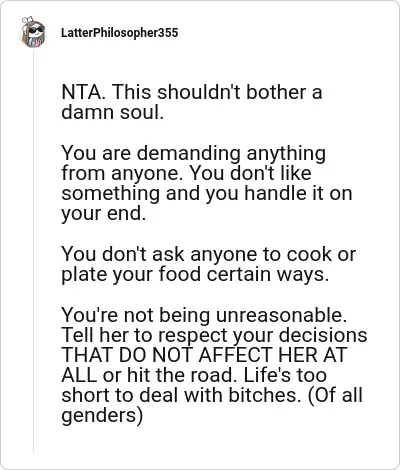Image resolution: width=400 pixels, height=470 pixels.
Task: Click the sentence "You're not being unreasonable."
Action: [204, 315]
